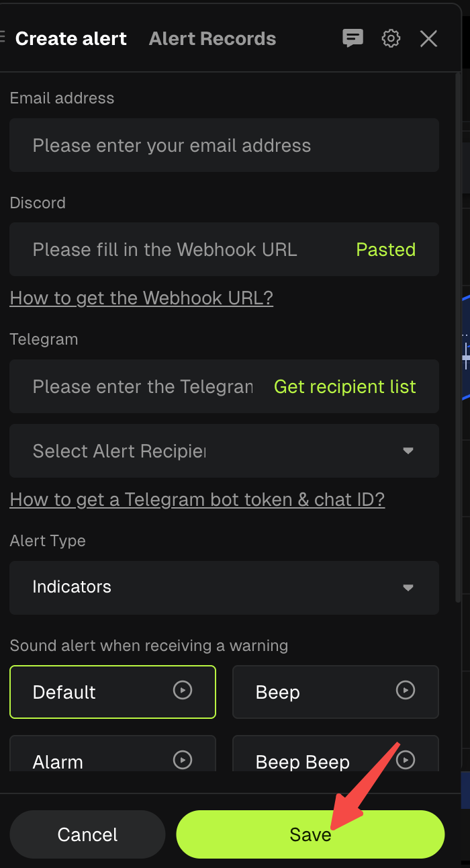This screenshot has height=868, width=470.
Task: Click the email address input field
Action: pos(224,145)
